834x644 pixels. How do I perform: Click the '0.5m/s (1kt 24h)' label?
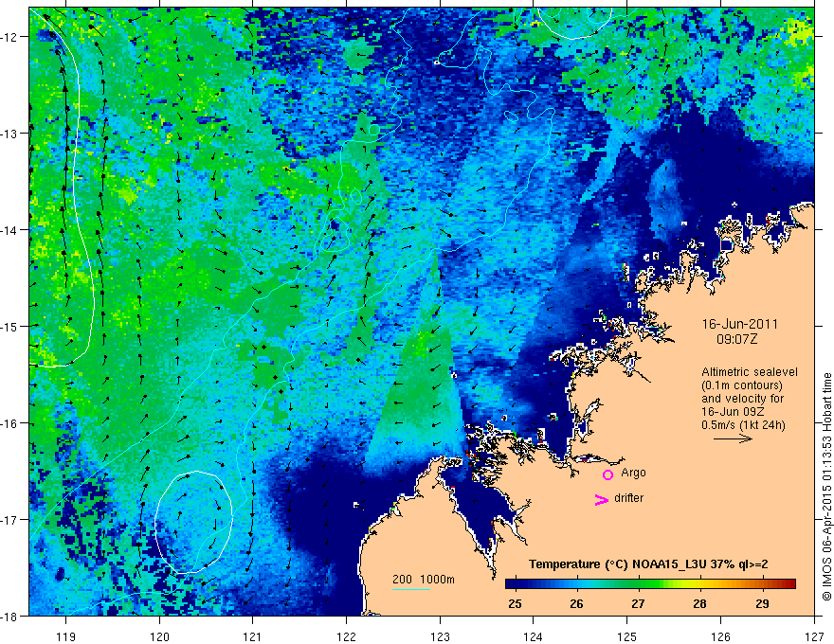pyautogui.click(x=743, y=425)
